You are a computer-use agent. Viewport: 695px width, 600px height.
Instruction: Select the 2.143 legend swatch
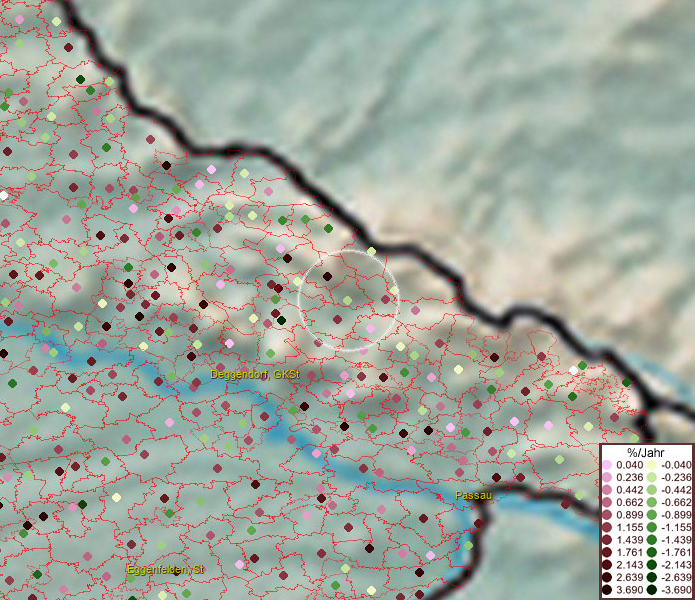[607, 565]
